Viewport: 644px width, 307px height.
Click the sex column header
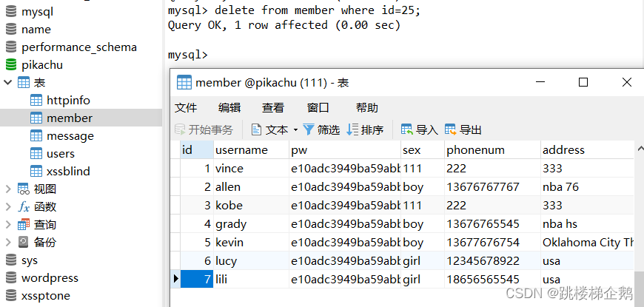pyautogui.click(x=423, y=150)
